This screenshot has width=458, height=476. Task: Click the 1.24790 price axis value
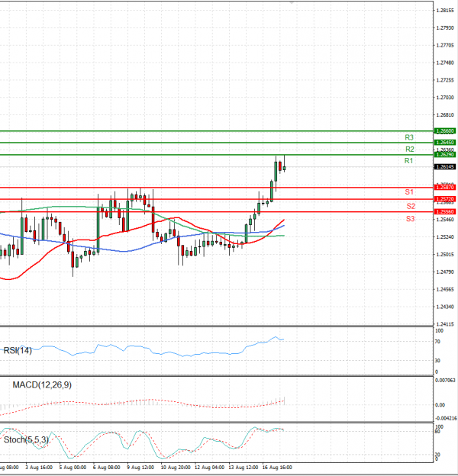point(445,272)
